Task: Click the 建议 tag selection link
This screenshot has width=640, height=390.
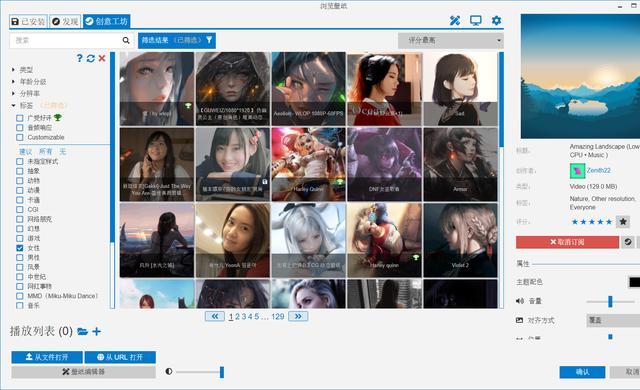Action: coord(25,151)
